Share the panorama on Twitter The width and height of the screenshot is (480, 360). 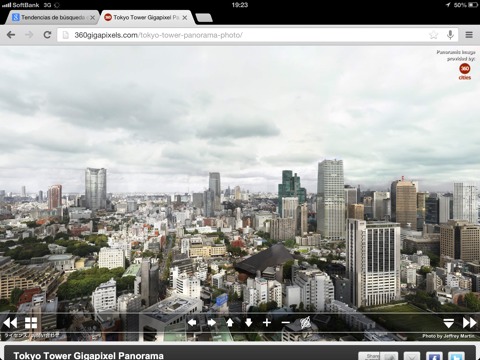point(456,356)
